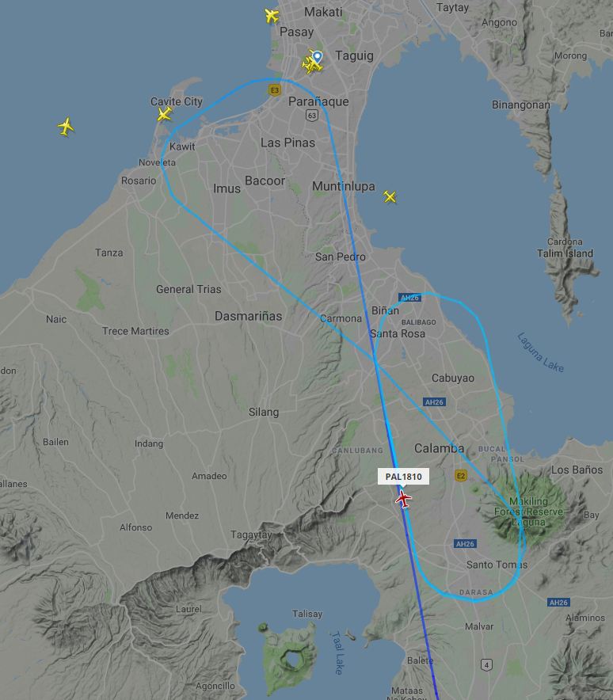Select the yellow plane near Cavite City
Viewport: 613px width, 700px height.
tap(165, 114)
